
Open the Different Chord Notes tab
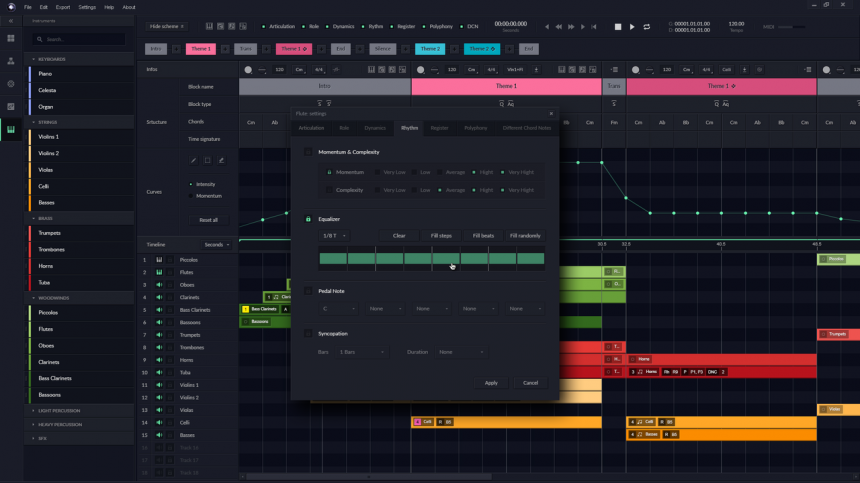[x=527, y=128]
